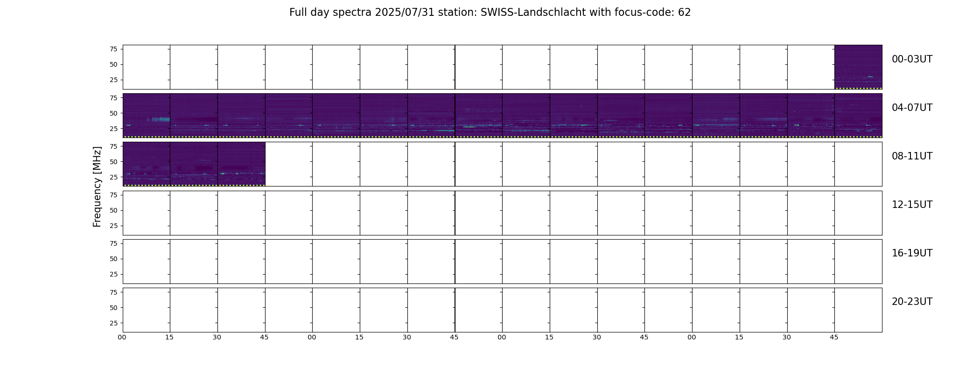Viewport: 980px width, 373px height.
Task: Open the 08:00 spectrogram in the 08-11UT row
Action: pos(147,164)
